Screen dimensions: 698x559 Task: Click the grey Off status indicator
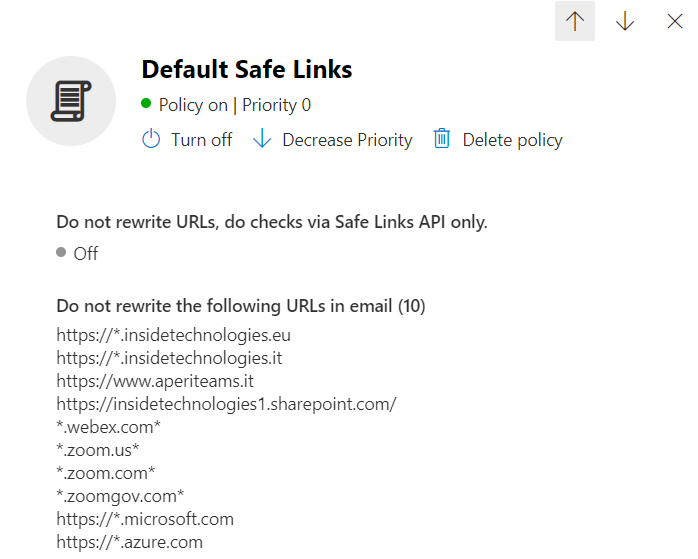pos(61,252)
